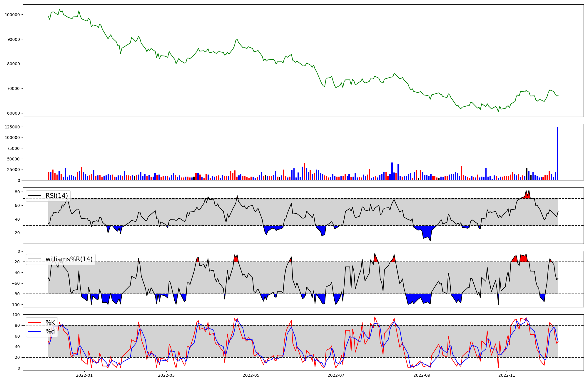Screen dimensions: 588x382
Task: Click the 2022-01 x-axis date label
Action: 84,375
